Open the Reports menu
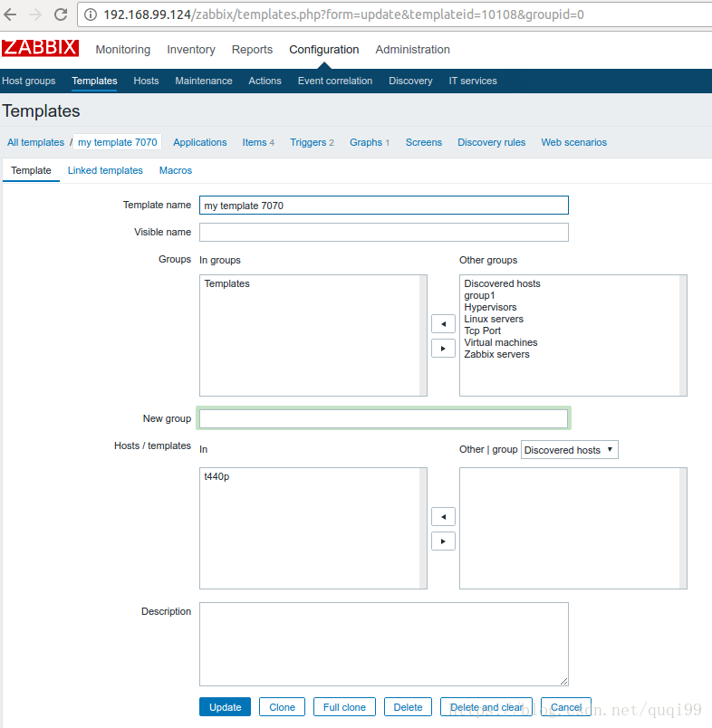Screen dimensions: 712x728 (x=252, y=50)
